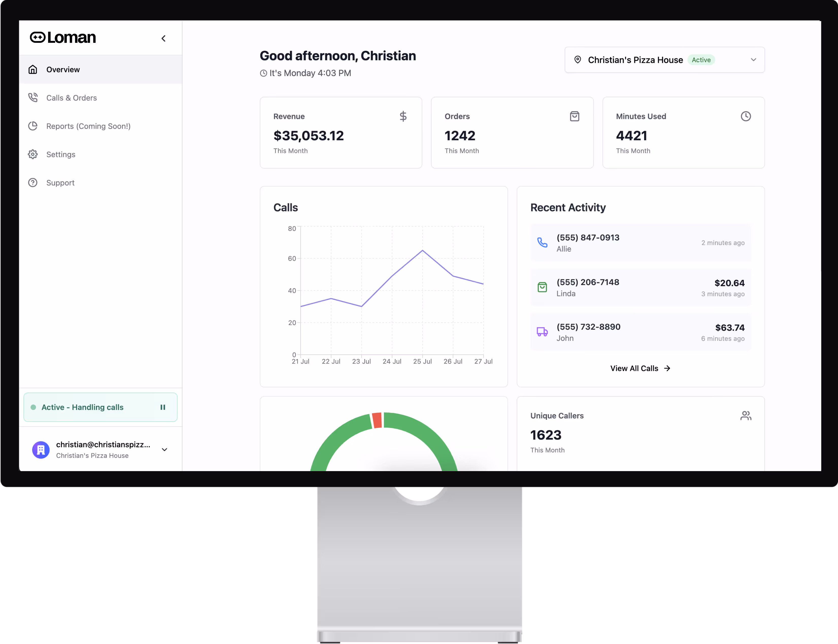This screenshot has width=838, height=644.
Task: Click the 1623 unique callers value
Action: click(x=546, y=435)
